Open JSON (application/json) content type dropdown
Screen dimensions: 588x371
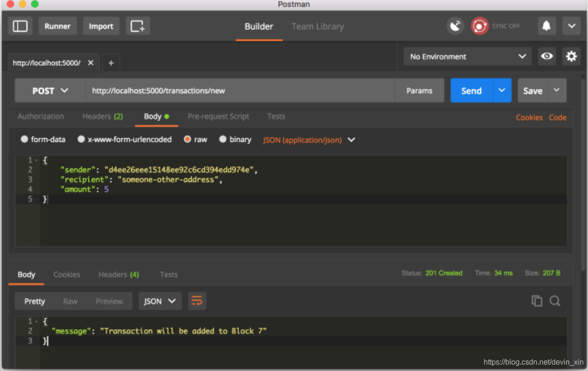pyautogui.click(x=309, y=140)
